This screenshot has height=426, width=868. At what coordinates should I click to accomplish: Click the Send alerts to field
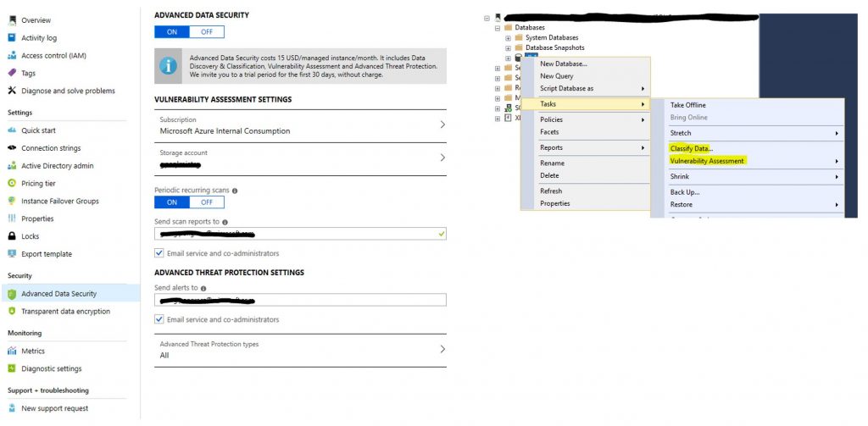point(300,300)
